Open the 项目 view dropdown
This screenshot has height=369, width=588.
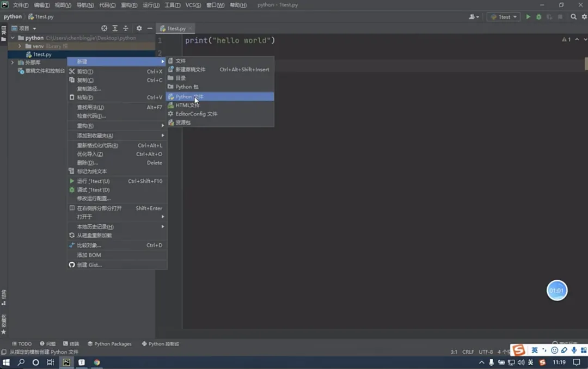[x=24, y=28]
